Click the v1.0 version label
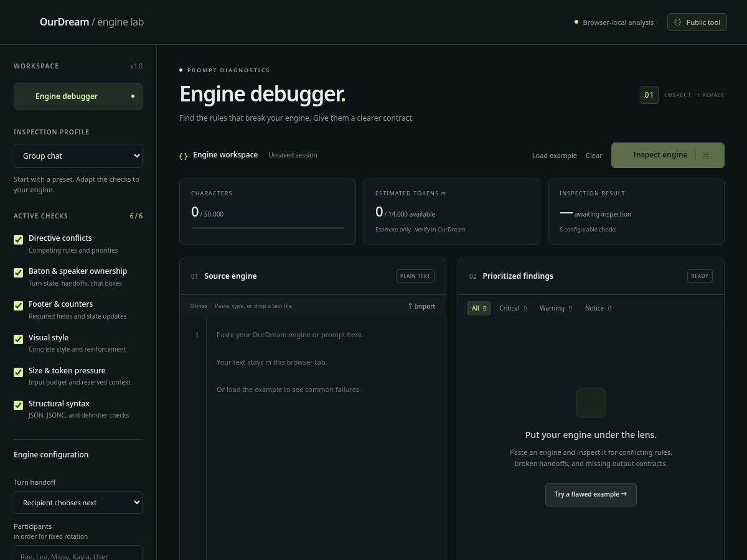 click(x=136, y=66)
